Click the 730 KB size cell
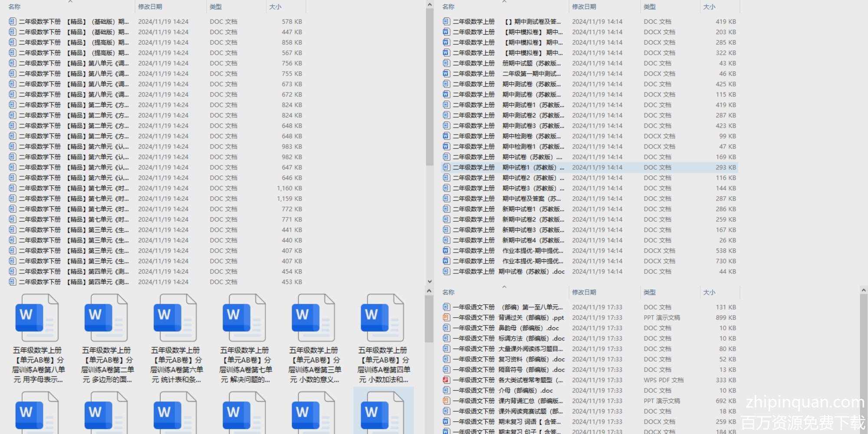868x434 pixels. [726, 261]
